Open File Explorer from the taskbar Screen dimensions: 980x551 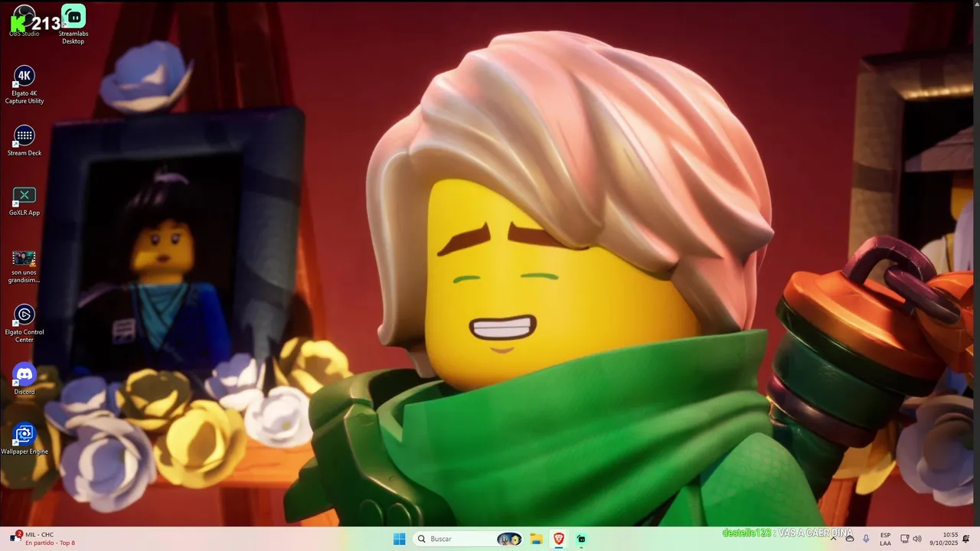[x=536, y=539]
